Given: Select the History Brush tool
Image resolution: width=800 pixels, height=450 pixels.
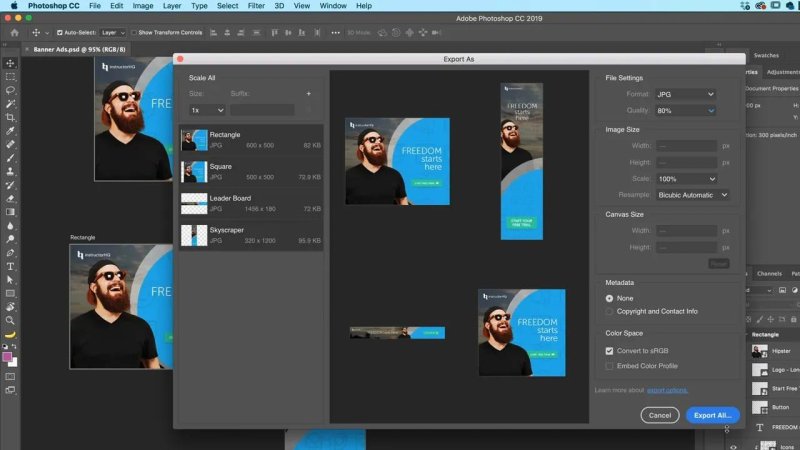Looking at the screenshot, I should pos(10,185).
